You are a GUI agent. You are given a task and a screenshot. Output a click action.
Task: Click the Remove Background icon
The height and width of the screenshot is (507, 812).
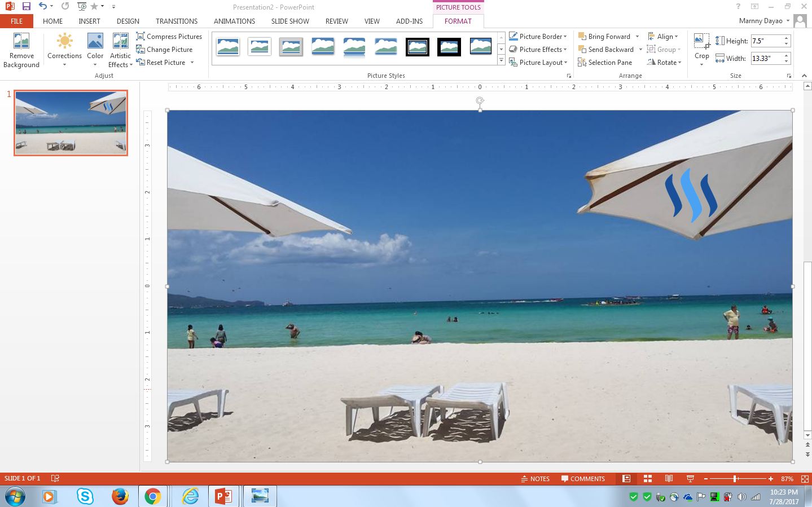[21, 42]
